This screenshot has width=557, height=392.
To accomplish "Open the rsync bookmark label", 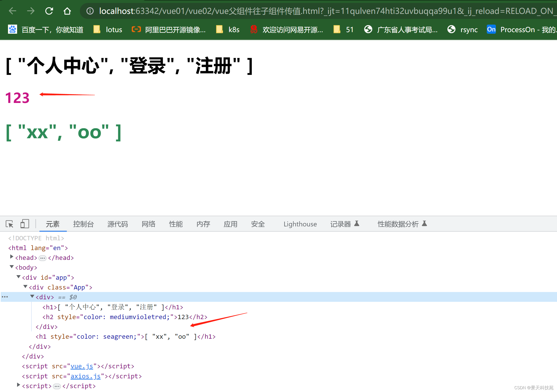I will click(x=469, y=30).
